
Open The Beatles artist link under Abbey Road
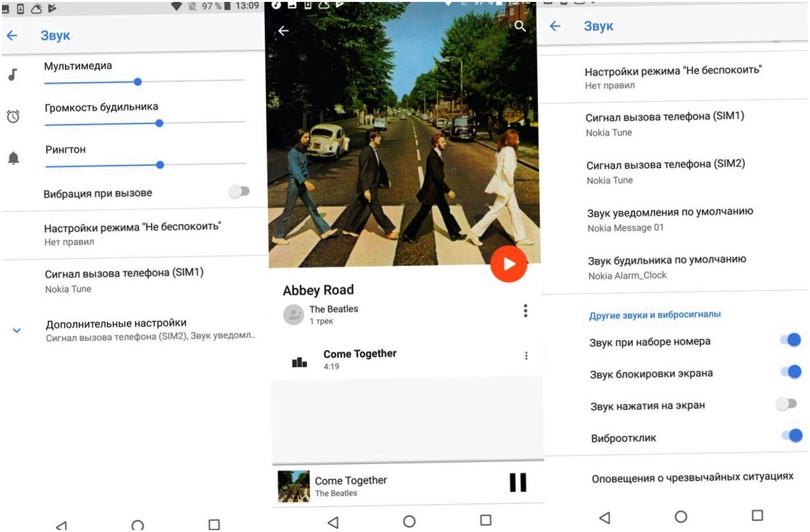point(334,309)
